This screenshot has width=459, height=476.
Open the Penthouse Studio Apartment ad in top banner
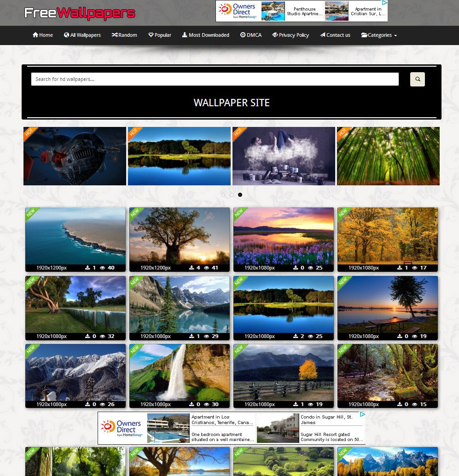click(292, 11)
